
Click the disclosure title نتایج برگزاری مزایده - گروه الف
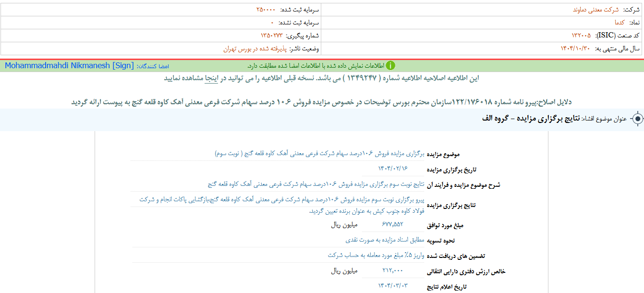[x=531, y=119]
